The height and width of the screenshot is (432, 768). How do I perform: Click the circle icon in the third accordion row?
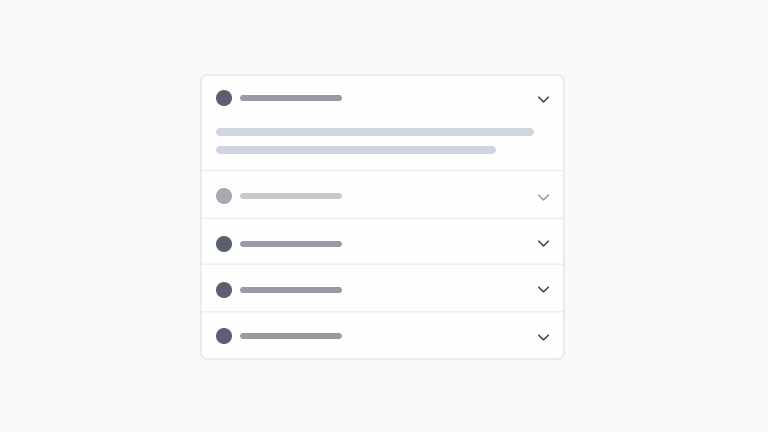point(224,244)
